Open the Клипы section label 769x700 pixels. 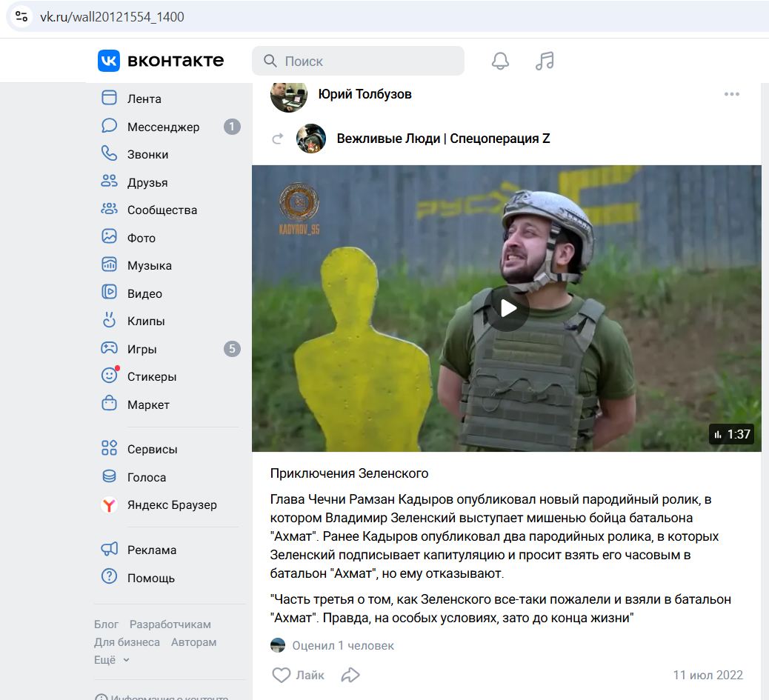pyautogui.click(x=146, y=321)
